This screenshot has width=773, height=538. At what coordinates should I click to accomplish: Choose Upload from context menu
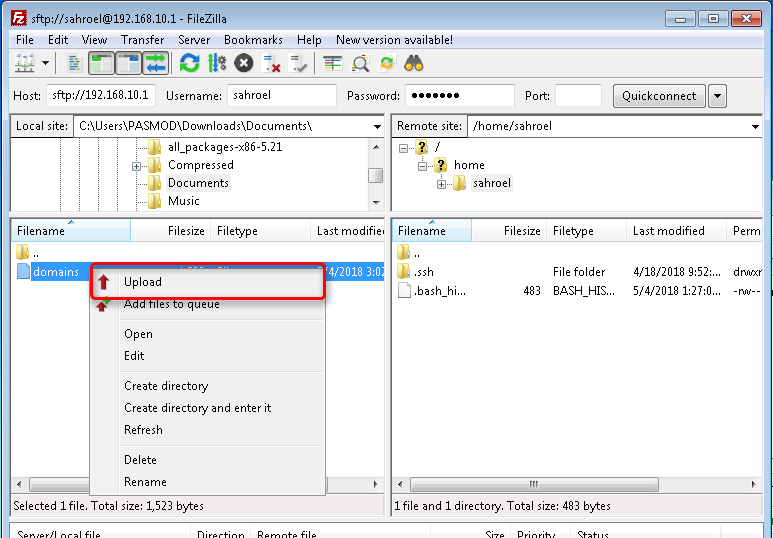(208, 282)
